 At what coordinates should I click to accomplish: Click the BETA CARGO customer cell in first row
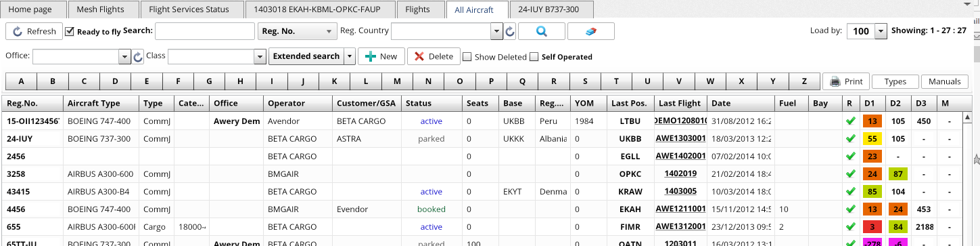point(367,121)
